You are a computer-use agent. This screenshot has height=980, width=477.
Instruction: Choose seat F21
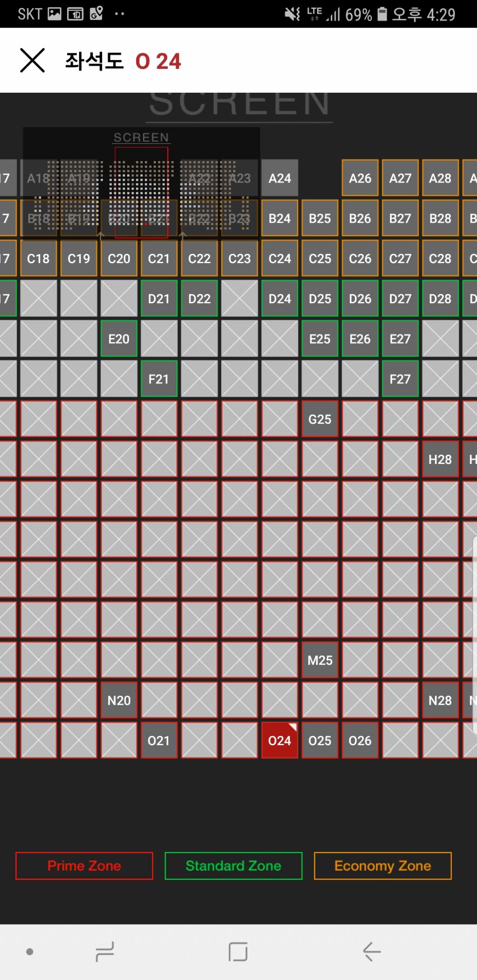tap(159, 379)
